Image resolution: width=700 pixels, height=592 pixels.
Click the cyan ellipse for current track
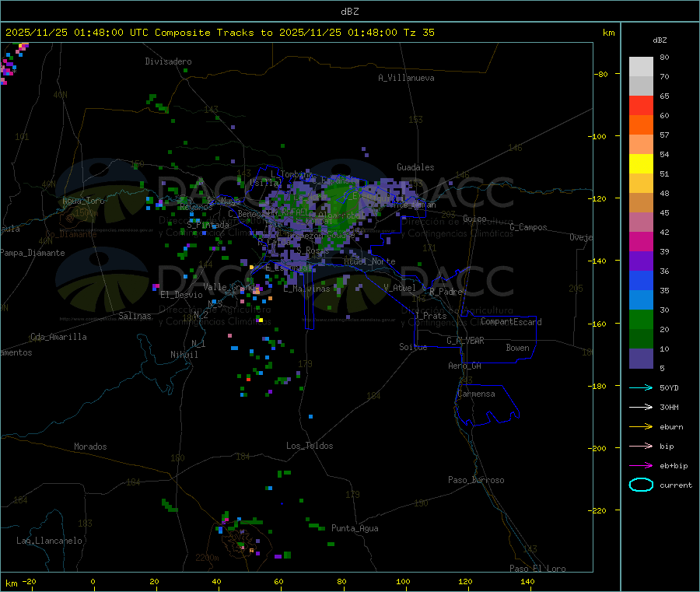641,485
